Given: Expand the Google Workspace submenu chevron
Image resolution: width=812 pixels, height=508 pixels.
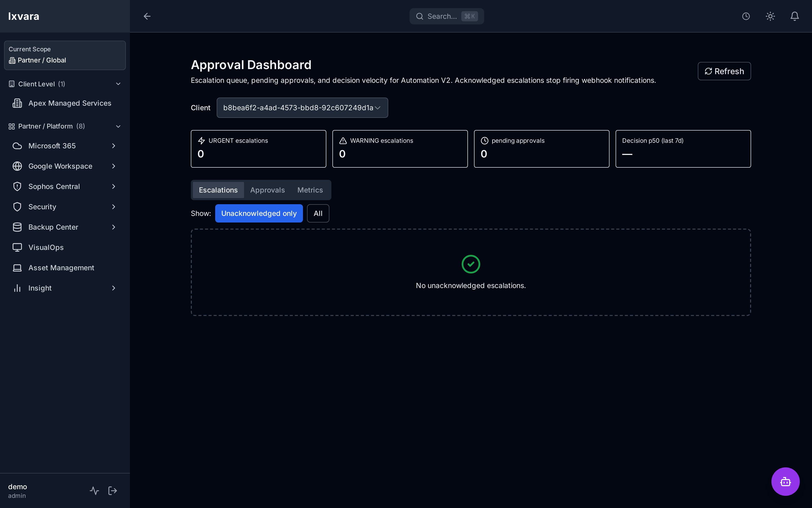Looking at the screenshot, I should click(113, 166).
